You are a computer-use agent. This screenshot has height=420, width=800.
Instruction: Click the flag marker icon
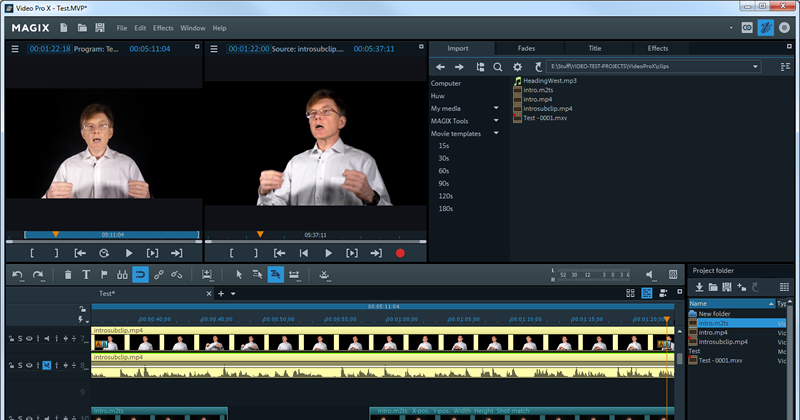(x=104, y=274)
